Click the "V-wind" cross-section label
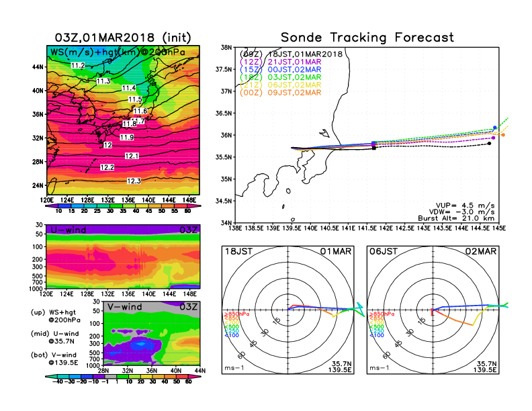 click(124, 307)
